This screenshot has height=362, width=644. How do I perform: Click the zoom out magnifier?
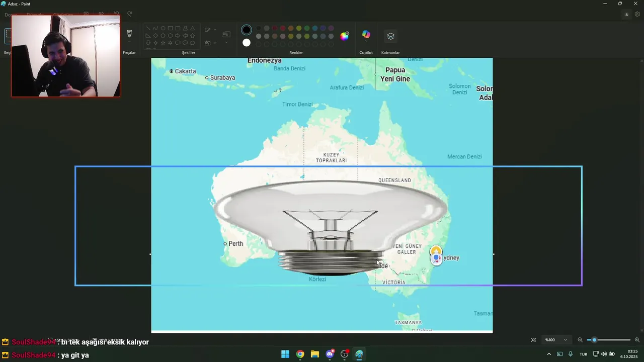(x=580, y=340)
